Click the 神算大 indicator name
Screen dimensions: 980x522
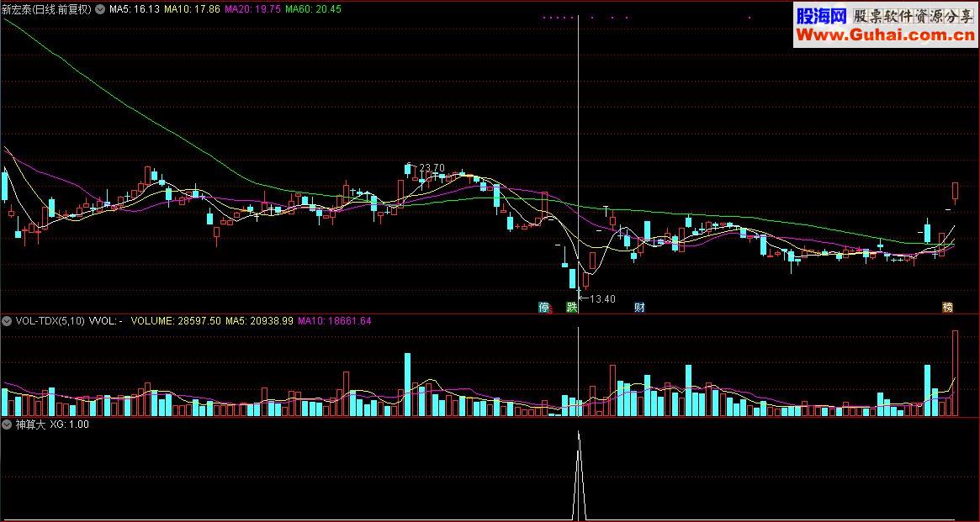pos(29,424)
